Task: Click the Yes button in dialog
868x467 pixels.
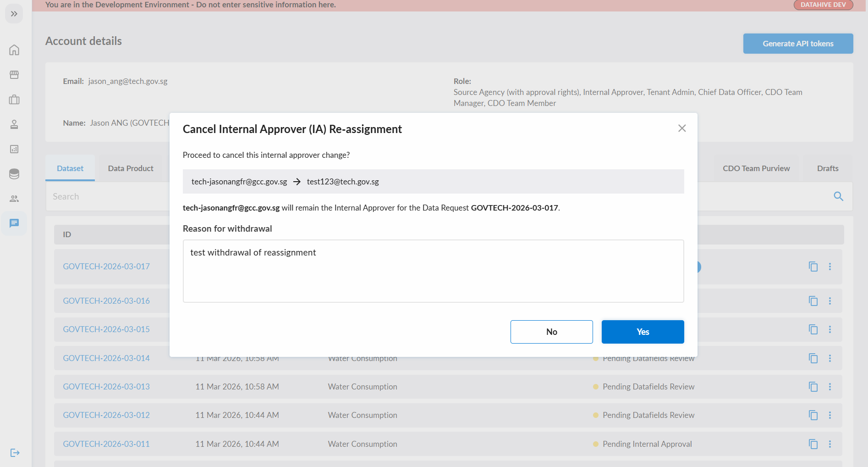Action: click(643, 332)
